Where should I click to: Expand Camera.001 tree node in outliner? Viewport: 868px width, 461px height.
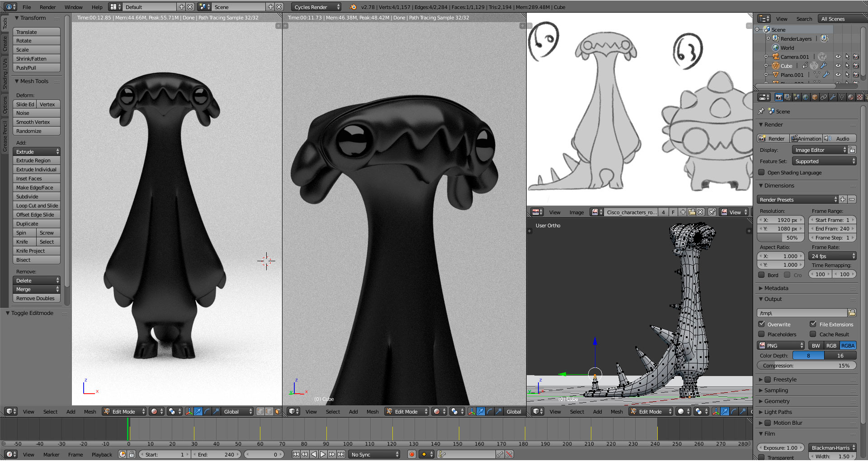pos(766,57)
